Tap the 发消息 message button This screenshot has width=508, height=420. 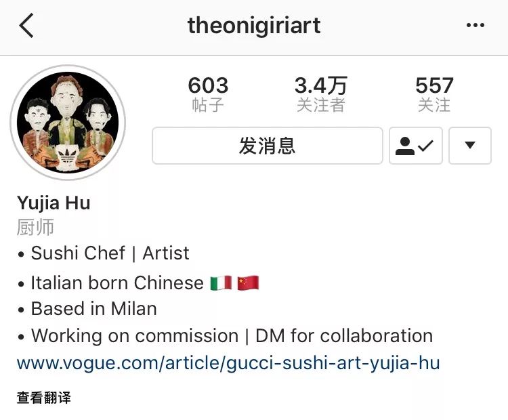coord(268,146)
